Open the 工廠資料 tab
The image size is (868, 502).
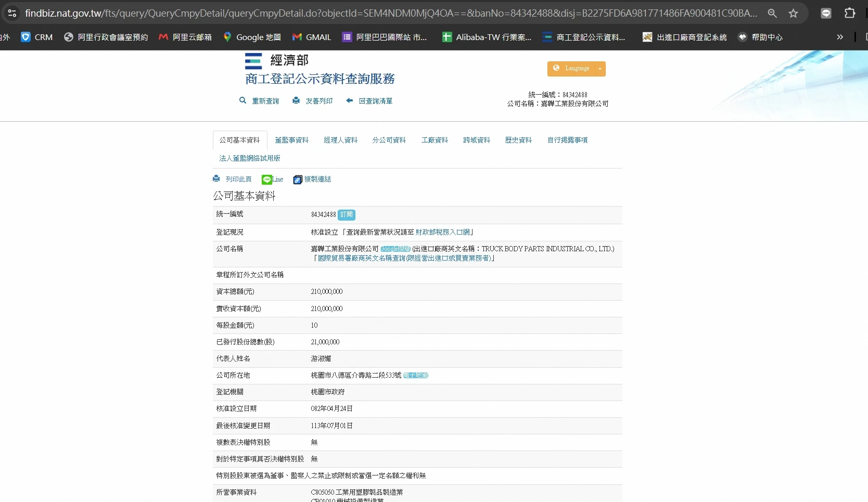tap(435, 140)
